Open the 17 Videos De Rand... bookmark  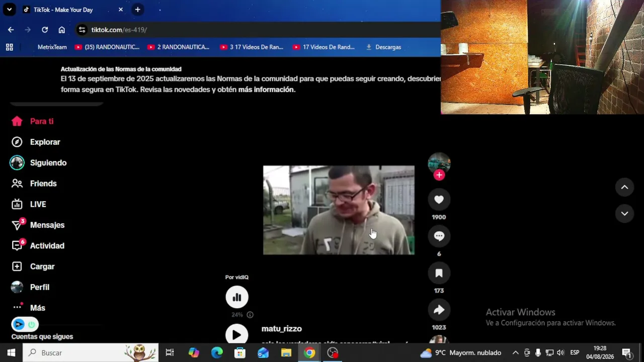pos(324,47)
